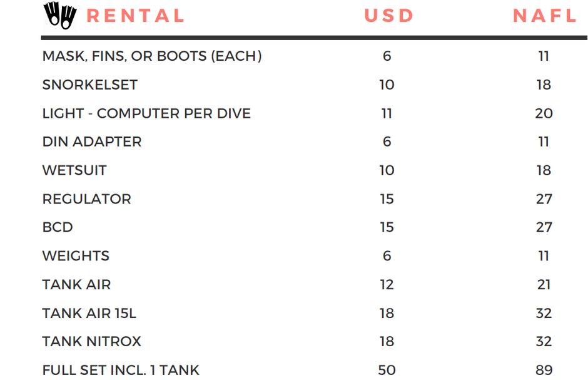
Task: Click the Light-Computer NAFL price 20
Action: [544, 113]
